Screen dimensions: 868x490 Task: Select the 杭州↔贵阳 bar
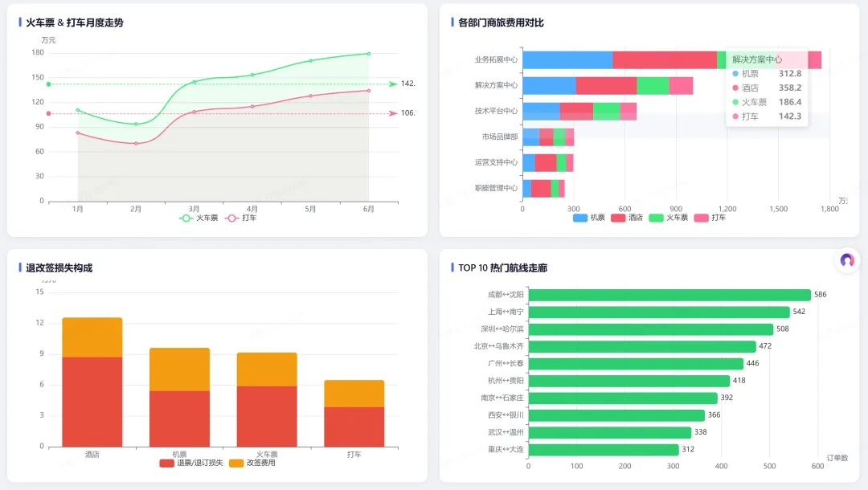628,381
